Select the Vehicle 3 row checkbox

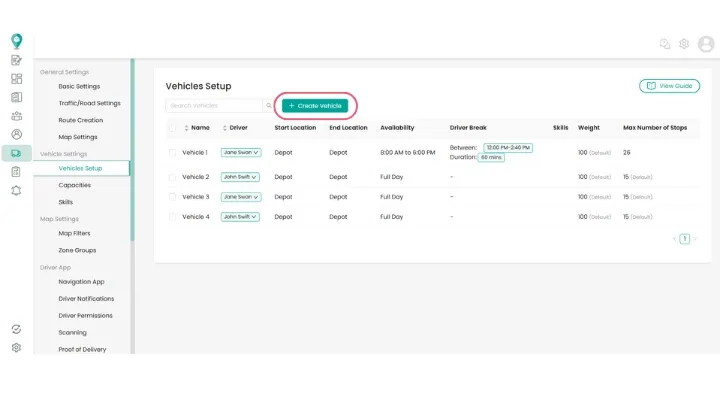point(173,197)
